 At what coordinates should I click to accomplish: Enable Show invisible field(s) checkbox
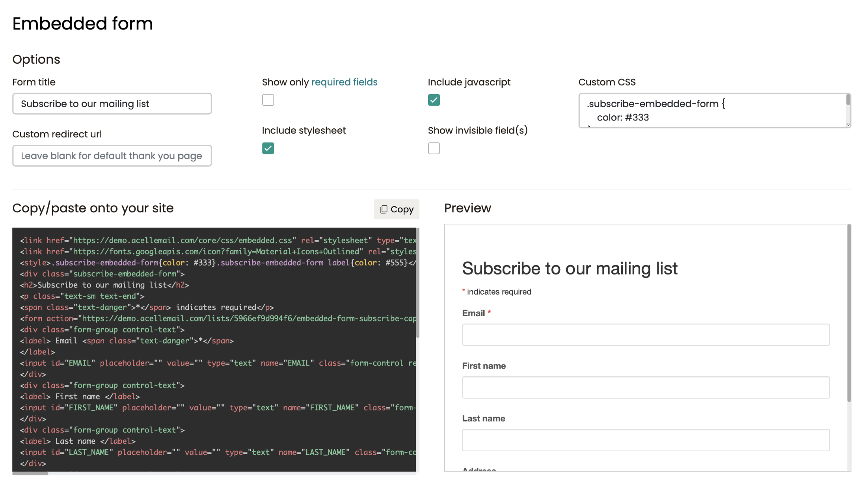[434, 148]
